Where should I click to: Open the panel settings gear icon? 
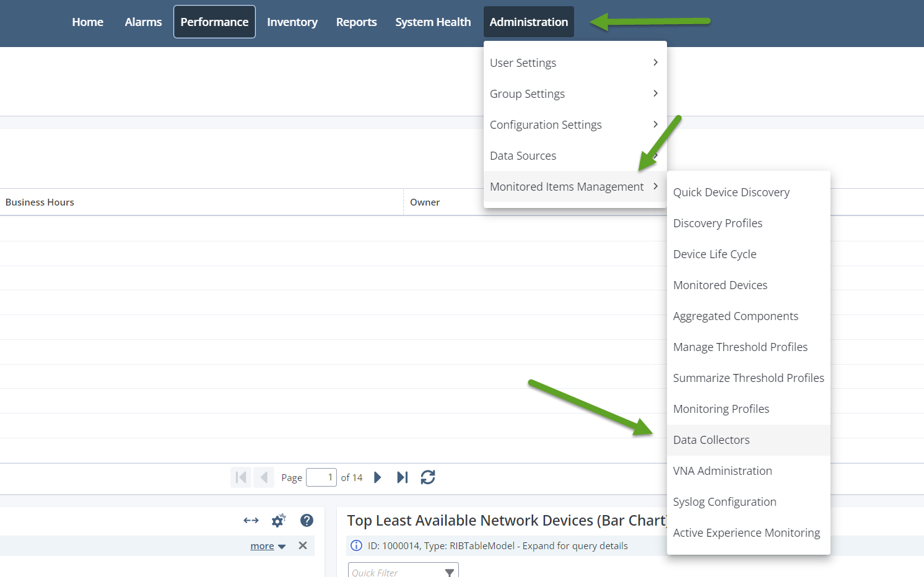pyautogui.click(x=279, y=521)
